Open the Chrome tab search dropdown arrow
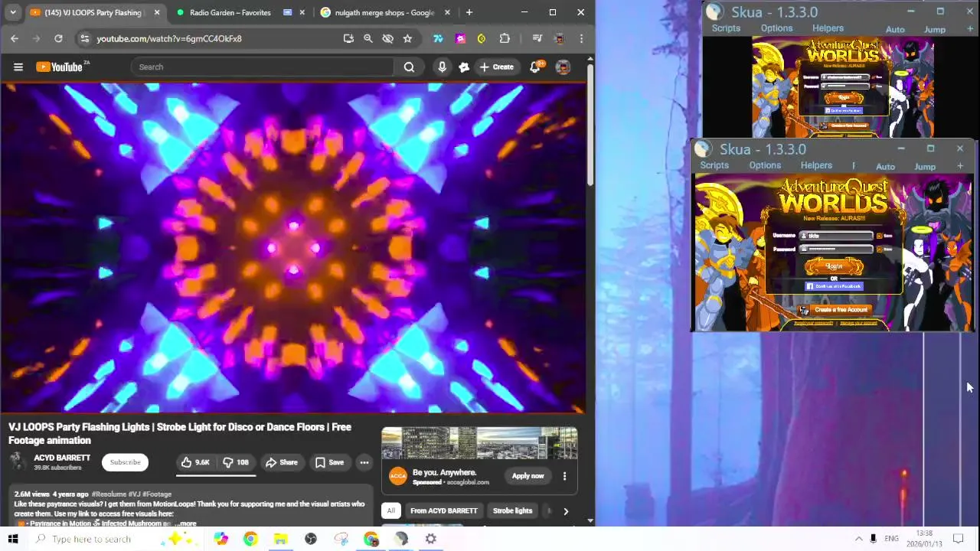Screen dimensions: 980x551 [x=12, y=12]
